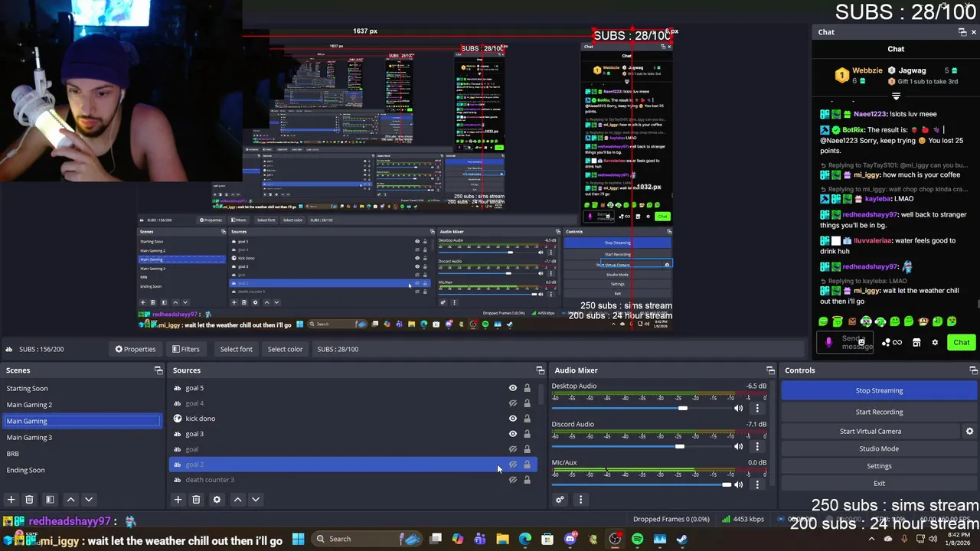Unlock the goal 5 source
The height and width of the screenshot is (551, 980).
click(527, 388)
